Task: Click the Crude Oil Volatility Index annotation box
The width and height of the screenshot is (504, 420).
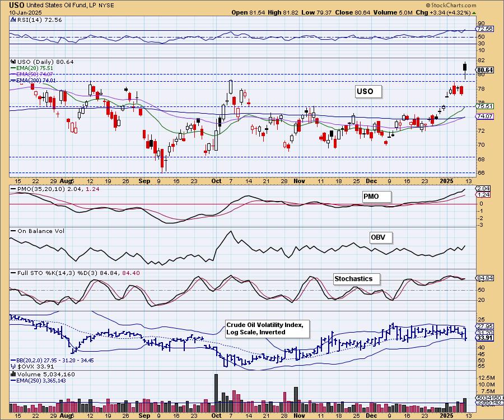Action: tap(268, 328)
